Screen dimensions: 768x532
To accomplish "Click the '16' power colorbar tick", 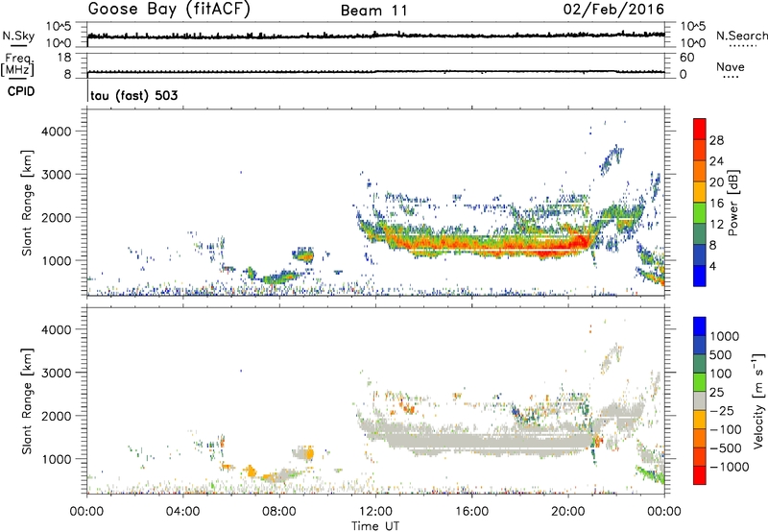I will (716, 204).
